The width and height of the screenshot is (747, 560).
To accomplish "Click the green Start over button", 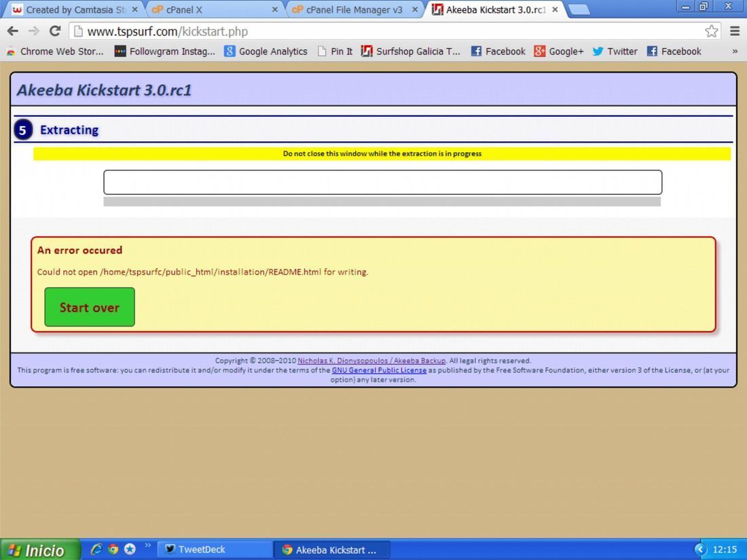I will coord(90,307).
